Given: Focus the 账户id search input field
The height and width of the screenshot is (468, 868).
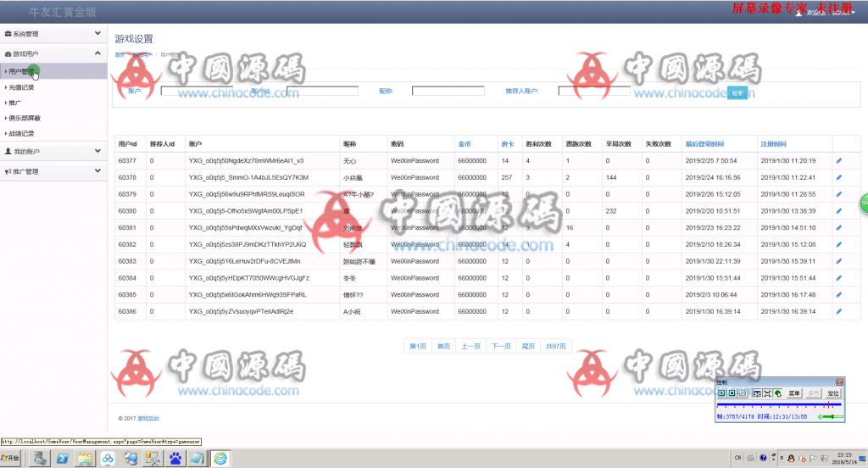Looking at the screenshot, I should pyautogui.click(x=322, y=91).
